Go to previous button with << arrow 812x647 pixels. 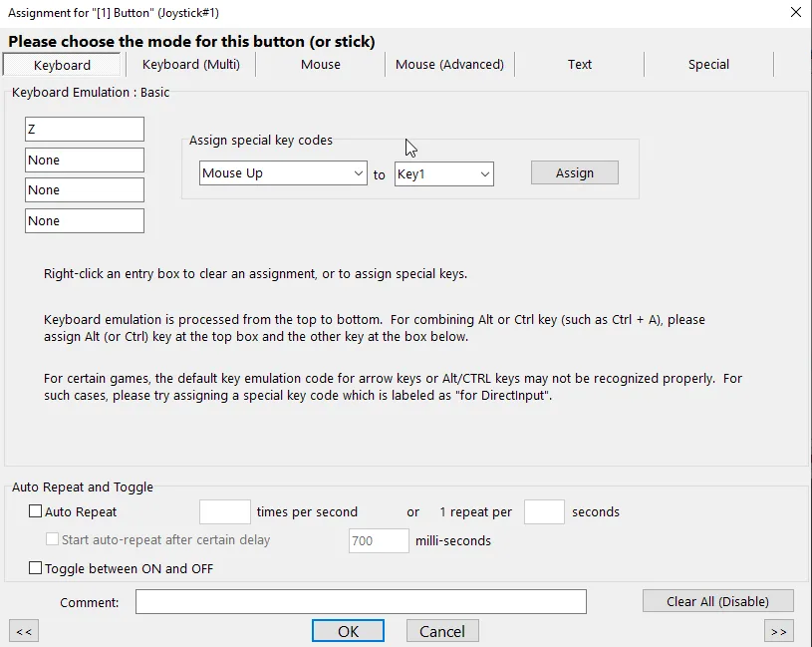point(24,631)
